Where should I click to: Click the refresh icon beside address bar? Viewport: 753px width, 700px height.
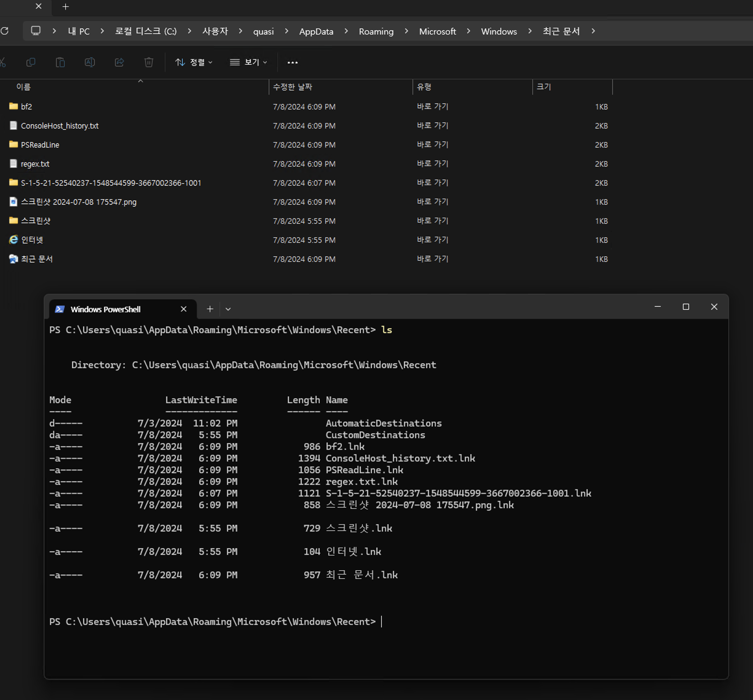point(5,31)
